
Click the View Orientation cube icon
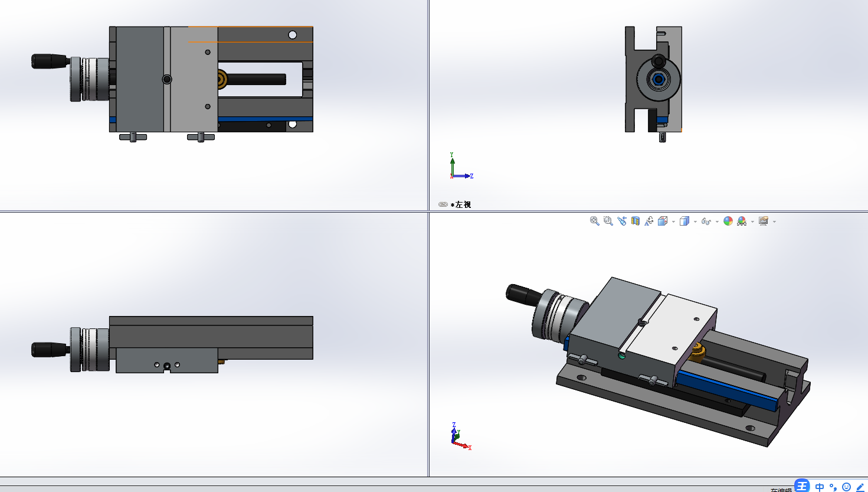pos(663,221)
